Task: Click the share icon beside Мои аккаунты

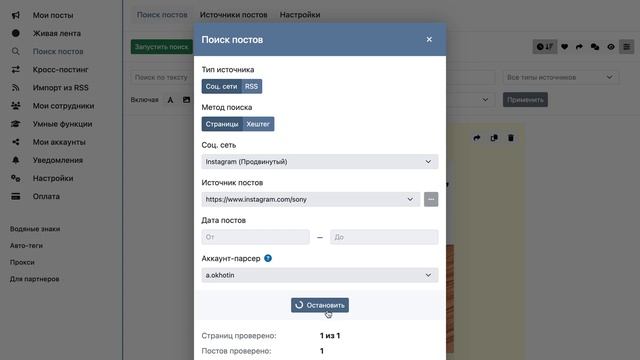Action: click(16, 142)
